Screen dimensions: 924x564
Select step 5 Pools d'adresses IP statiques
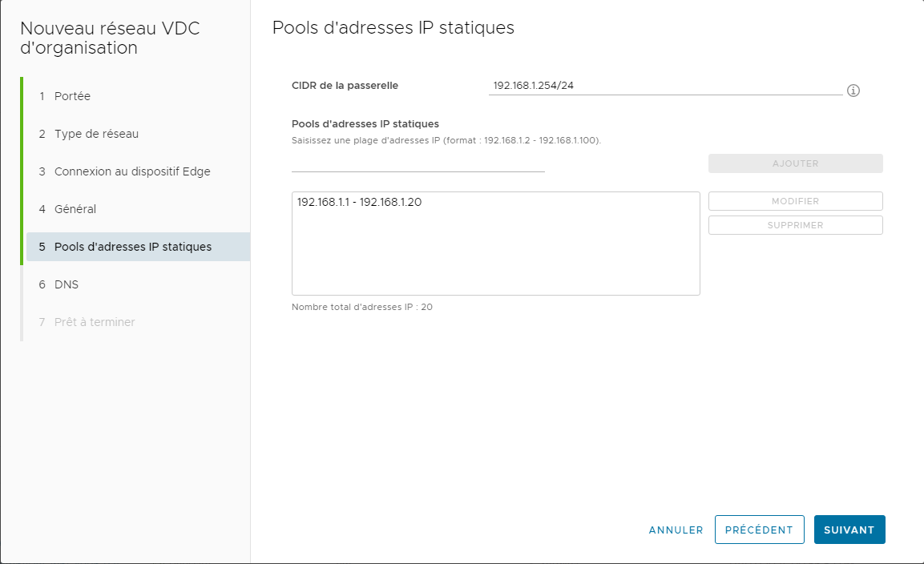[139, 247]
